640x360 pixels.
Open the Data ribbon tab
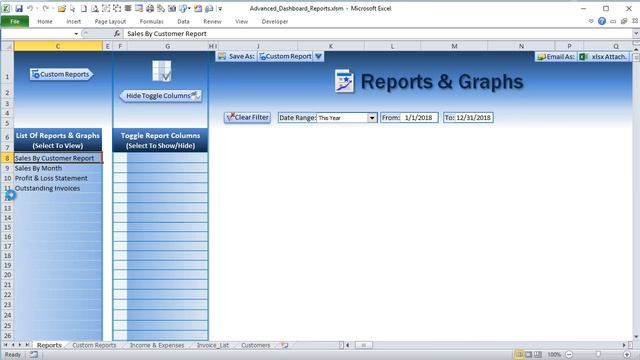[183, 22]
